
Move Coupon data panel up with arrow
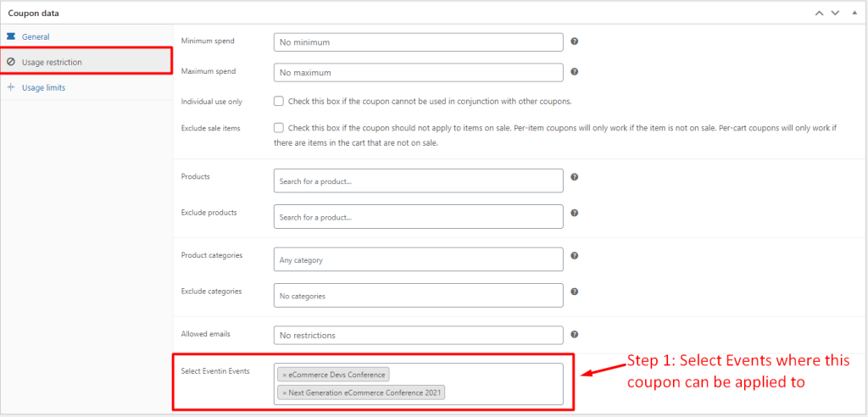[820, 13]
